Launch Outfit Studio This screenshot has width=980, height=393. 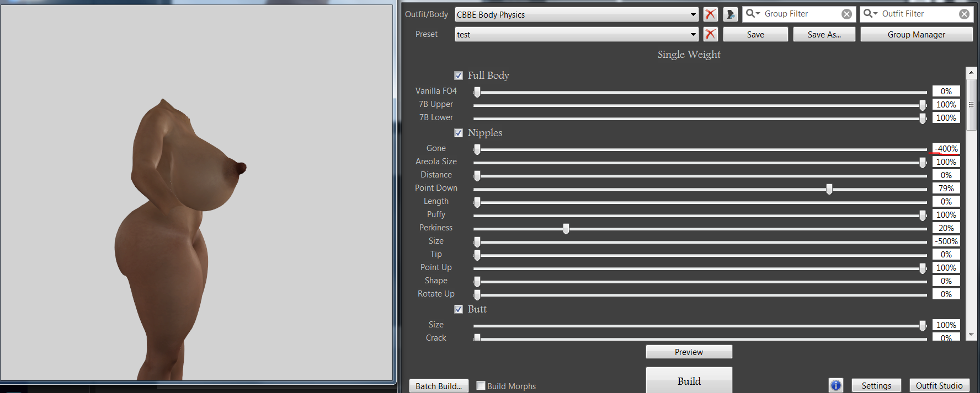click(939, 385)
